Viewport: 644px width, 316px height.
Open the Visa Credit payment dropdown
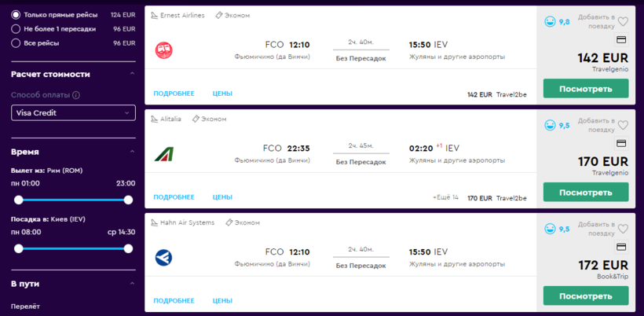pos(74,113)
